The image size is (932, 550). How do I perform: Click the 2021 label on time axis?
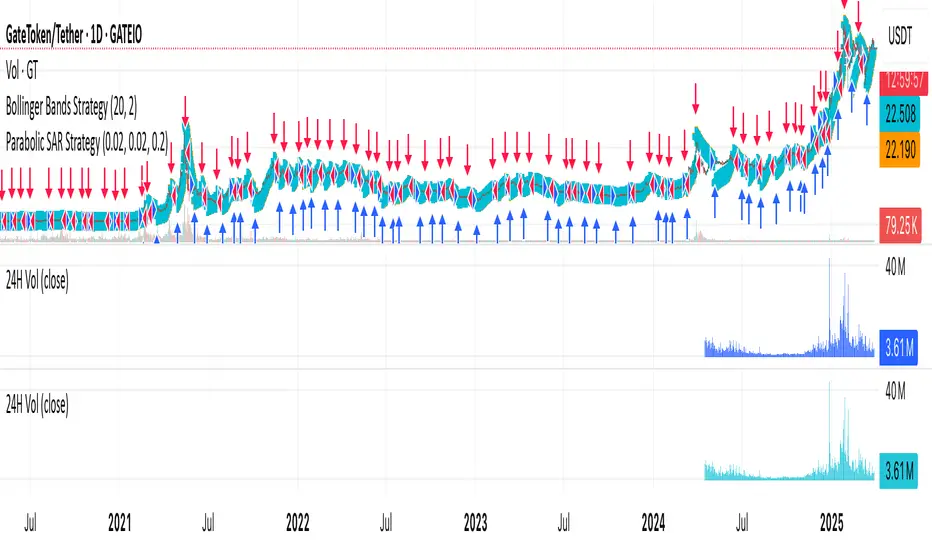pyautogui.click(x=119, y=523)
